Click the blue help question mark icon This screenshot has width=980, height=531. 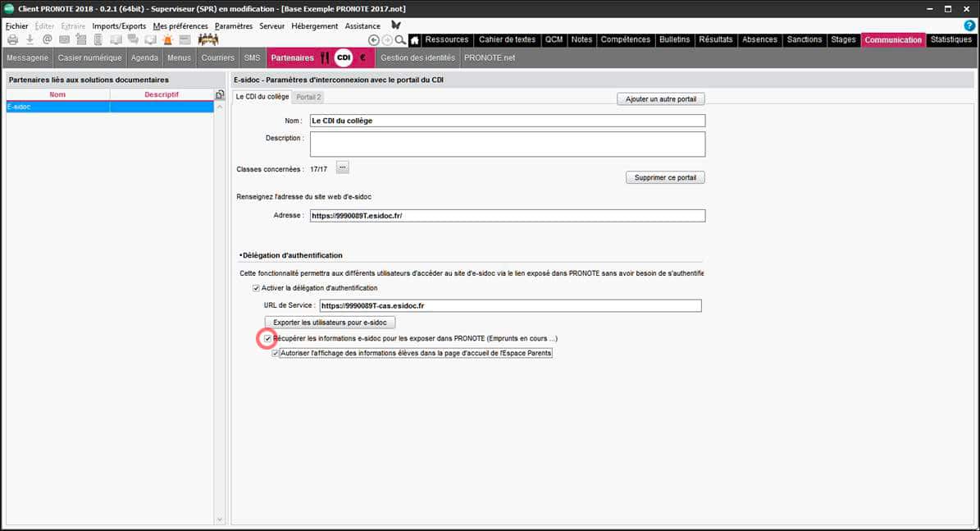click(969, 25)
